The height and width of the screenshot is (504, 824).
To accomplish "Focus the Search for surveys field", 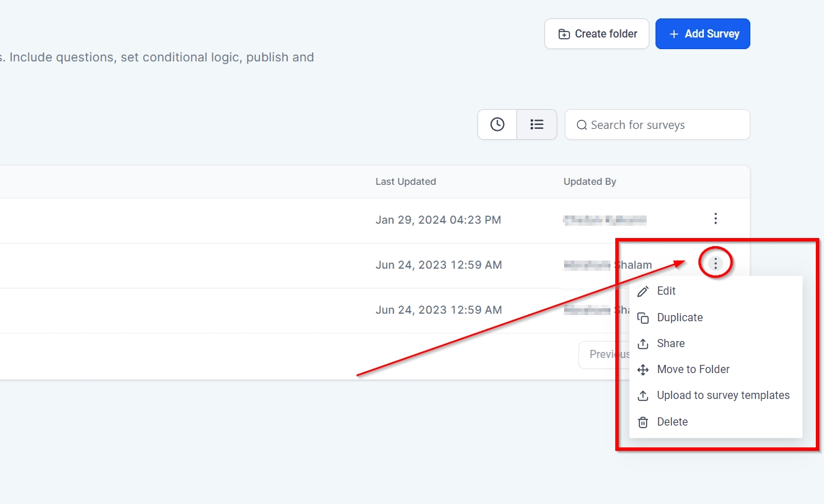I will (665, 125).
